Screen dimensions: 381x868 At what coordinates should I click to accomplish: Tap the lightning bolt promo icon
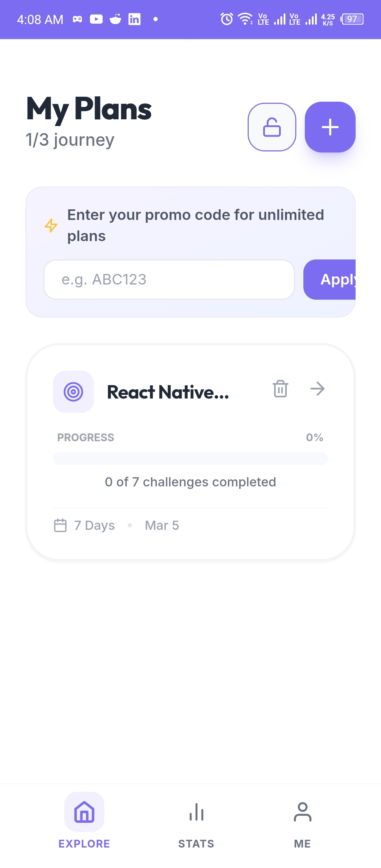(x=51, y=225)
